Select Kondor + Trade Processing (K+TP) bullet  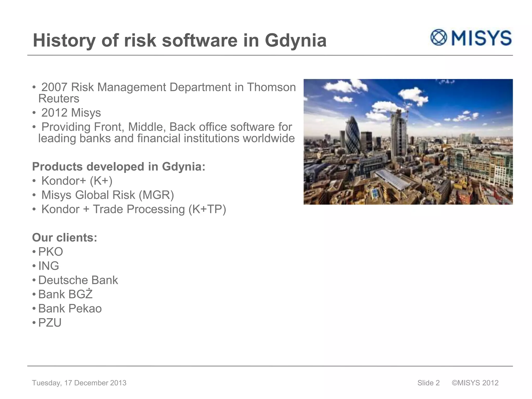(134, 209)
